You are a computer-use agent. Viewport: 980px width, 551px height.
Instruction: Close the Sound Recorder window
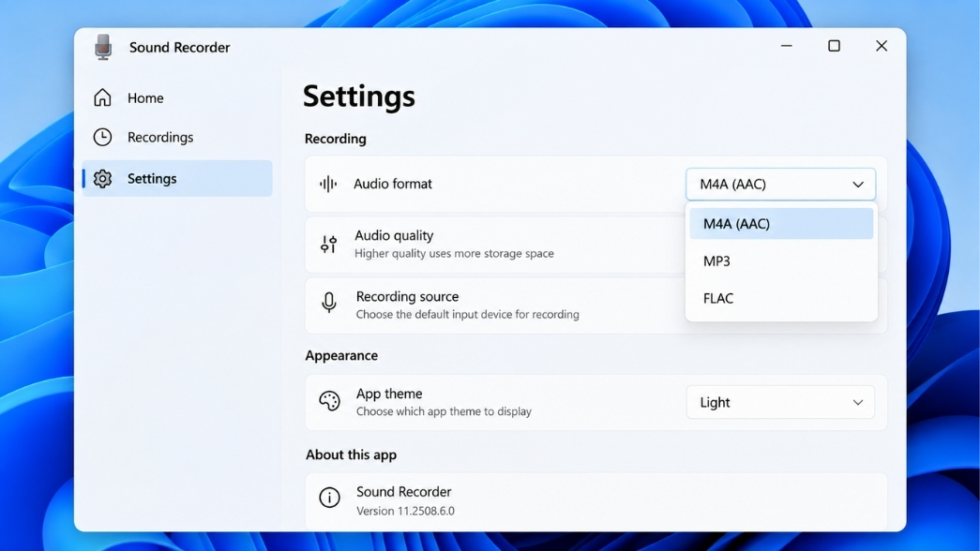pos(882,46)
